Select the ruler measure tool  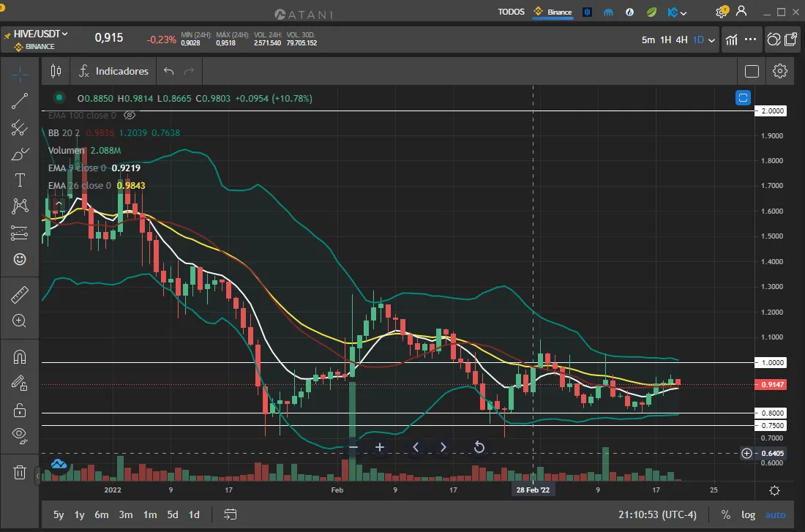pyautogui.click(x=20, y=296)
